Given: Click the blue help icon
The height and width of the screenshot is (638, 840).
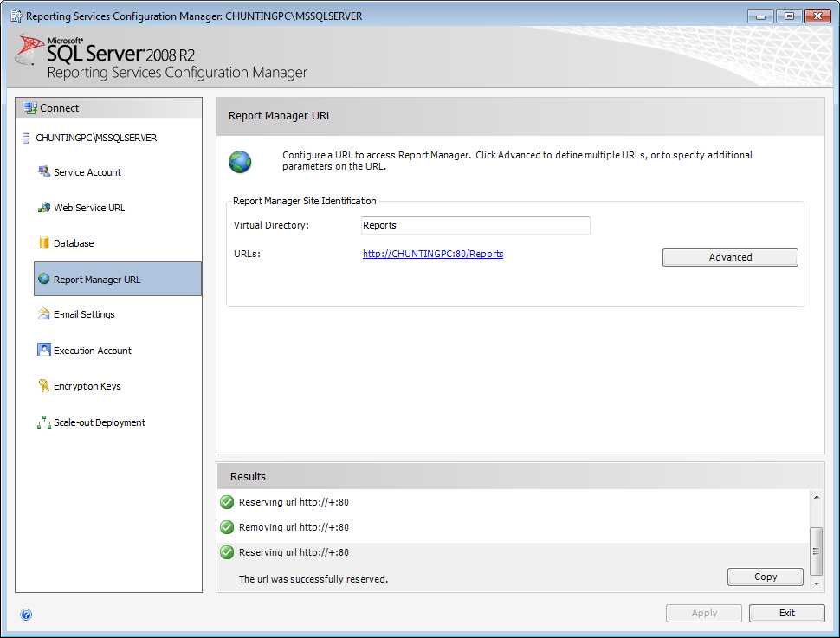Looking at the screenshot, I should pyautogui.click(x=26, y=615).
